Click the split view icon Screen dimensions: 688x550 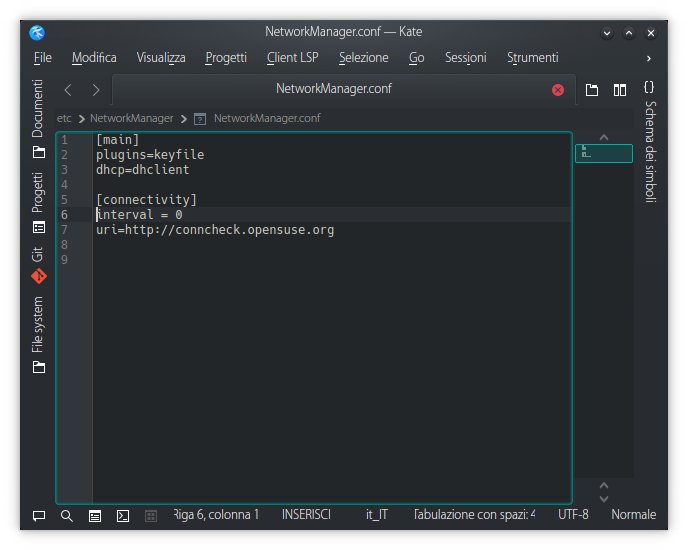(620, 90)
